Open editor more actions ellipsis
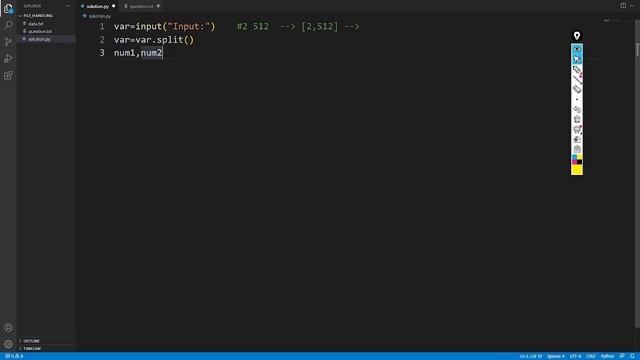Viewport: 640px width, 360px height. tap(632, 6)
